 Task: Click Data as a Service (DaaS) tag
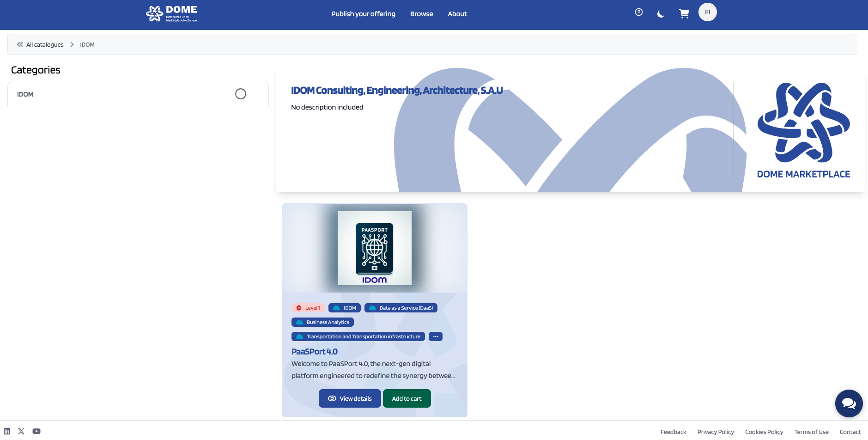[x=401, y=308]
